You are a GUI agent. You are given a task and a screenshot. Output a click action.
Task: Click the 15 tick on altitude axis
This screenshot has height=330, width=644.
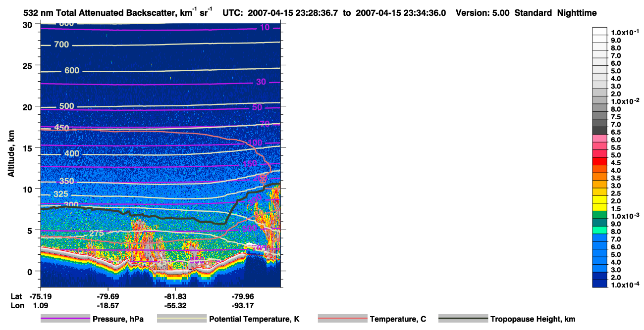pyautogui.click(x=29, y=148)
